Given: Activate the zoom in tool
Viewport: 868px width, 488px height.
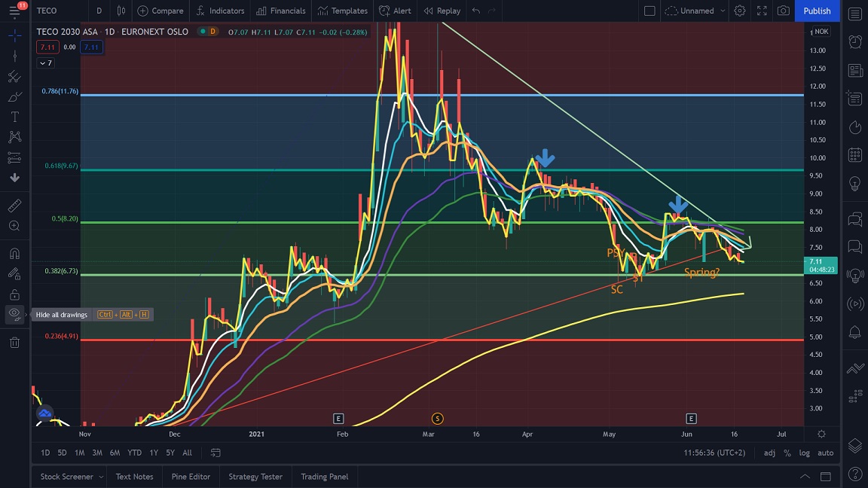Looking at the screenshot, I should [x=15, y=226].
